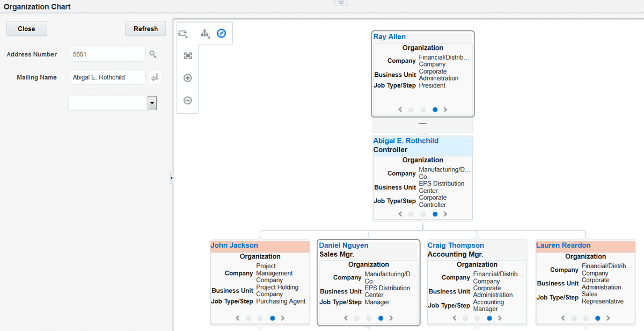Viewport: 644px width, 331px height.
Task: Click the 'Accounting Mgr.' title text
Action: [455, 254]
